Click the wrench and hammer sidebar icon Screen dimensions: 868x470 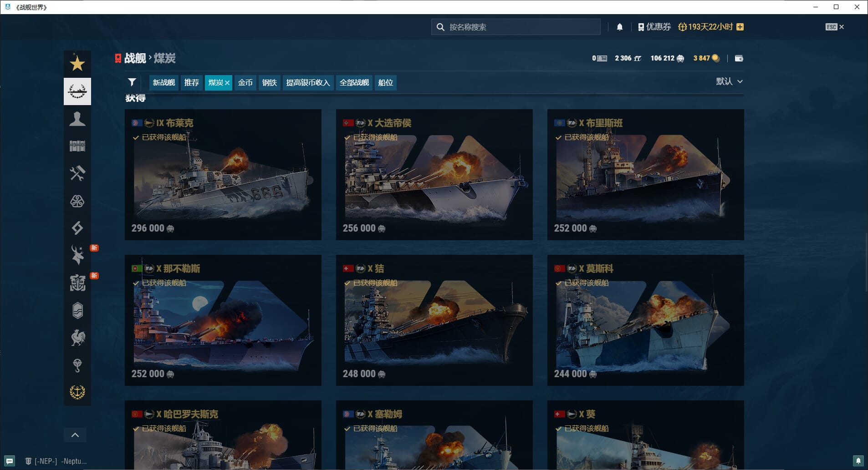click(77, 173)
